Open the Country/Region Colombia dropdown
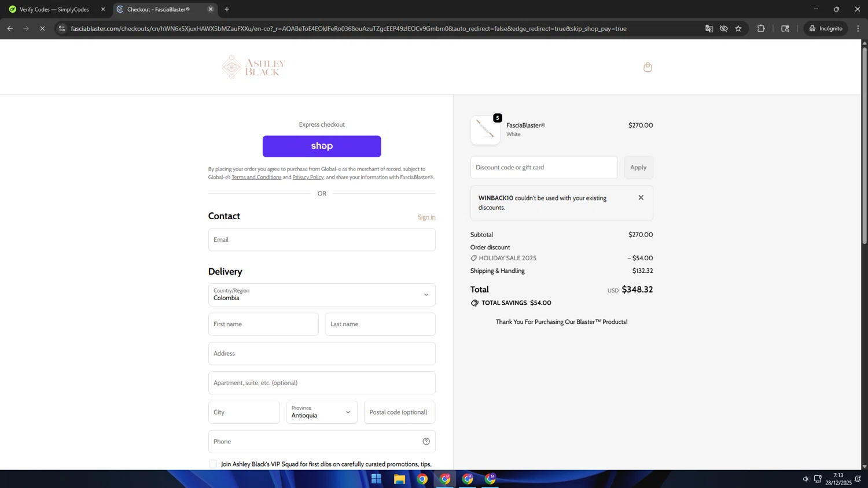 click(322, 295)
